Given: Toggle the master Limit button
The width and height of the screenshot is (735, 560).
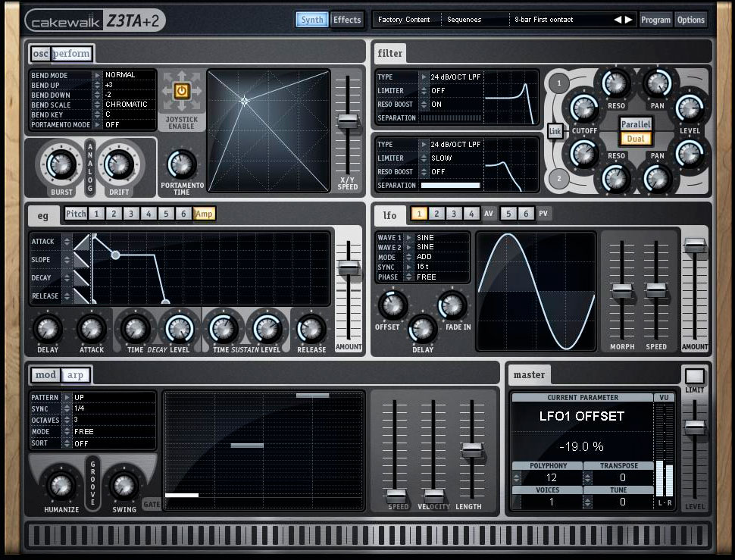Looking at the screenshot, I should pos(694,376).
